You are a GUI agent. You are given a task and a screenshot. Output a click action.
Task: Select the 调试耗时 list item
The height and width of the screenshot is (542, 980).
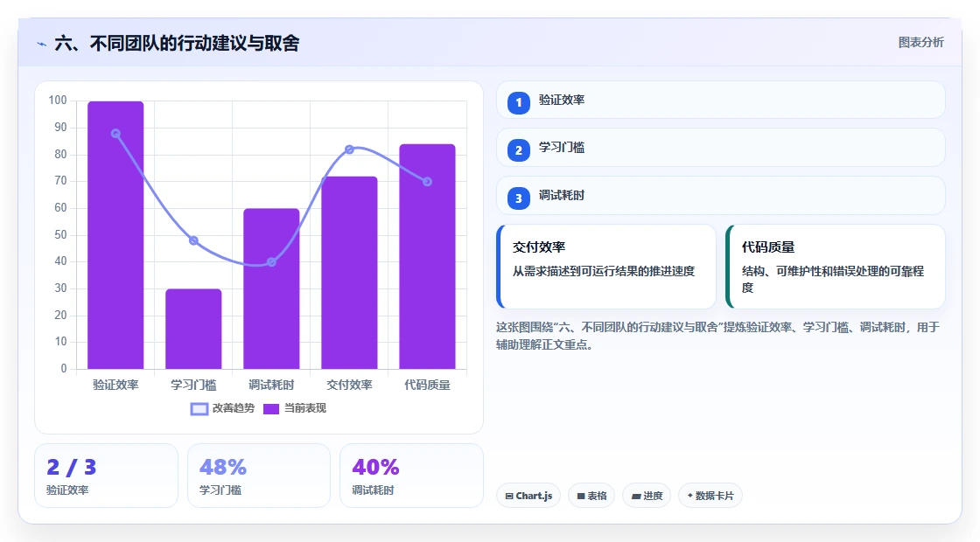721,196
